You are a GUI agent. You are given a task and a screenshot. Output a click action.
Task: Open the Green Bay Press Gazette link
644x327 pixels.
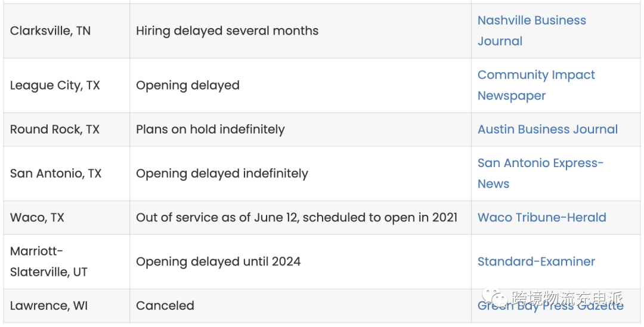550,306
